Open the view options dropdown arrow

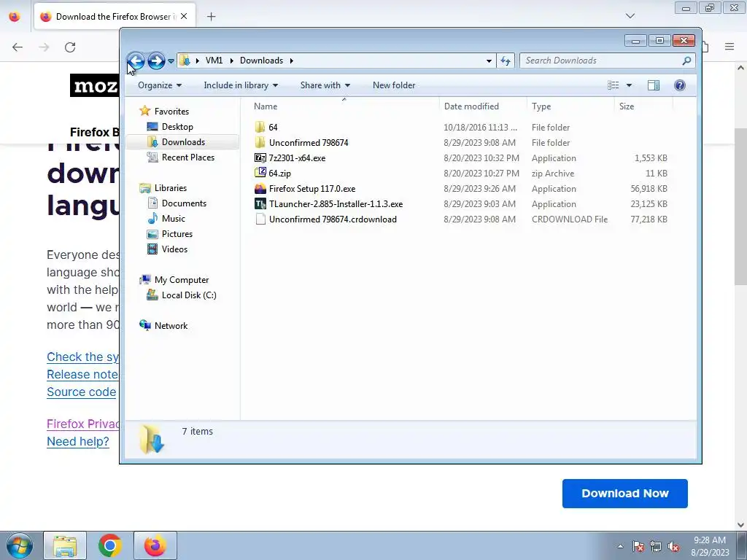pyautogui.click(x=629, y=85)
